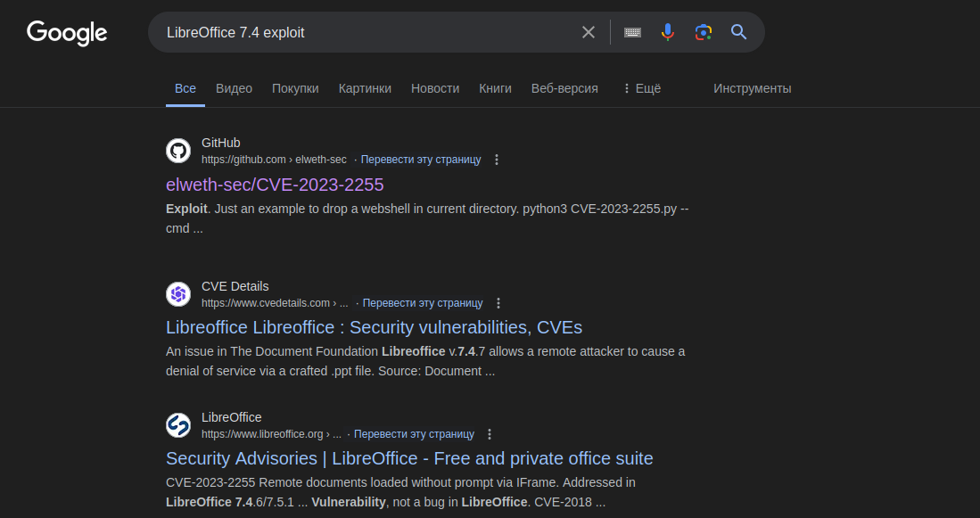This screenshot has height=518, width=980.
Task: Click the Google logo
Action: (x=67, y=33)
